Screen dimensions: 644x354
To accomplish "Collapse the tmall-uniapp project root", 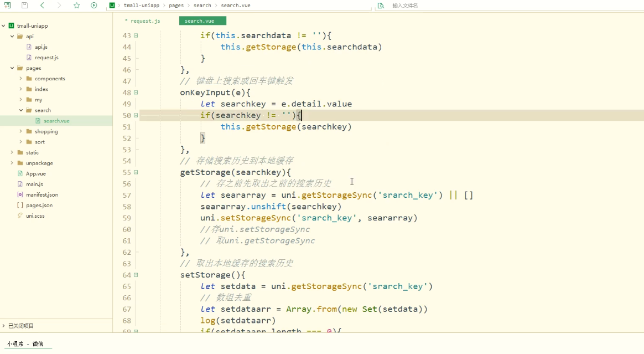I will pyautogui.click(x=4, y=25).
